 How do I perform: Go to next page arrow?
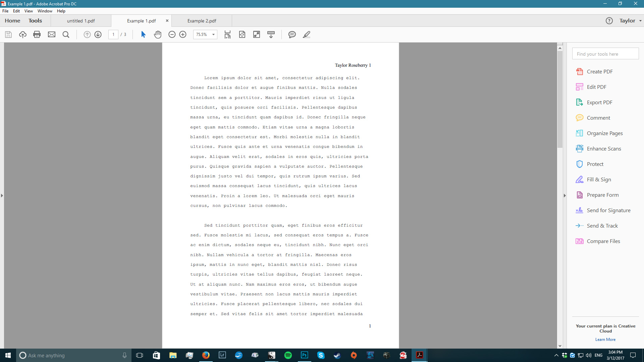98,35
